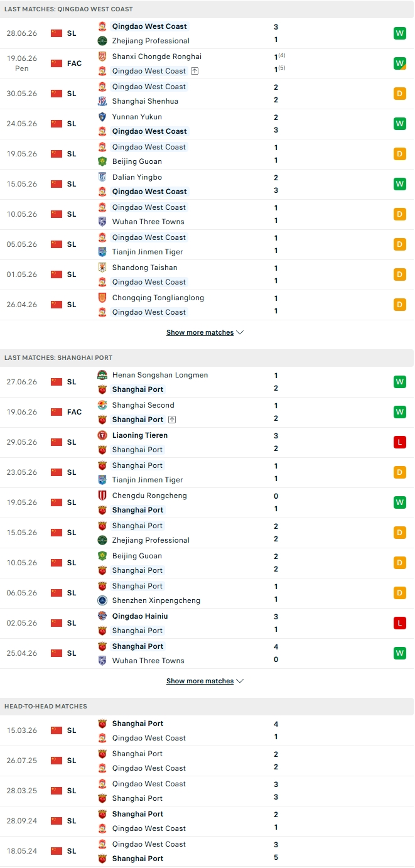Image resolution: width=415 pixels, height=868 pixels.
Task: Click China flag in 18.05.24 head-to-head row
Action: 57,851
